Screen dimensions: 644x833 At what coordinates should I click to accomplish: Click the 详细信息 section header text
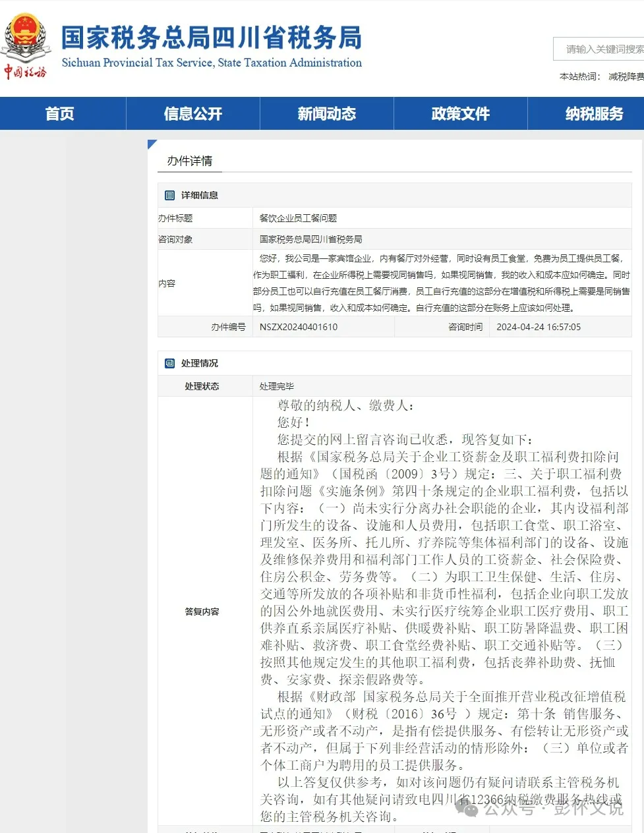click(200, 195)
